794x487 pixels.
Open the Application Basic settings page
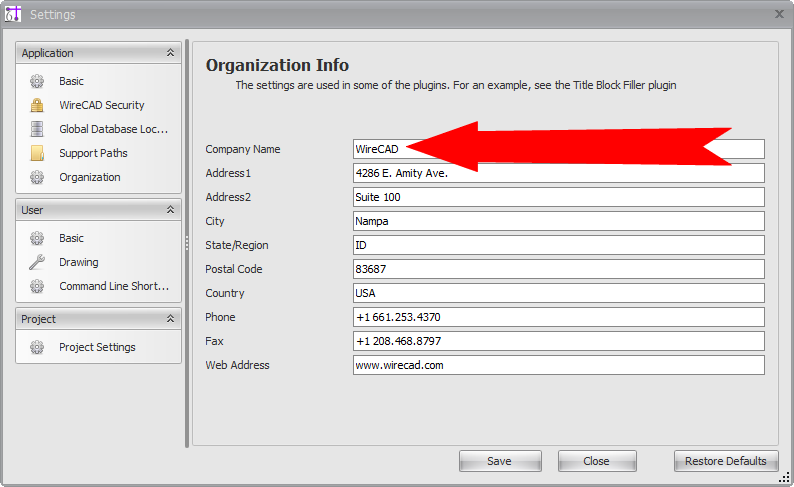point(71,81)
